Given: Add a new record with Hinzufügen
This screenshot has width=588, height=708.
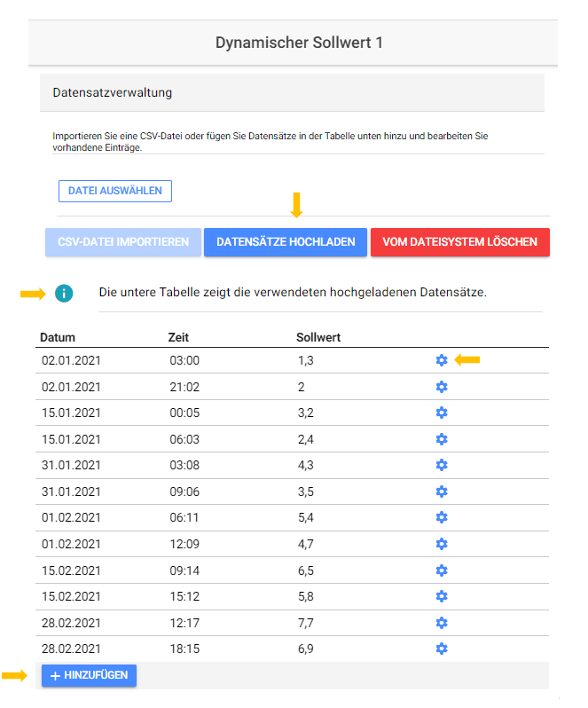Looking at the screenshot, I should tap(89, 675).
